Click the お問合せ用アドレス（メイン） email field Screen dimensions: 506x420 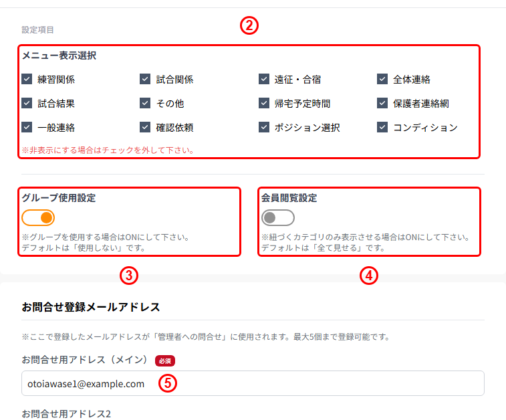pyautogui.click(x=253, y=383)
